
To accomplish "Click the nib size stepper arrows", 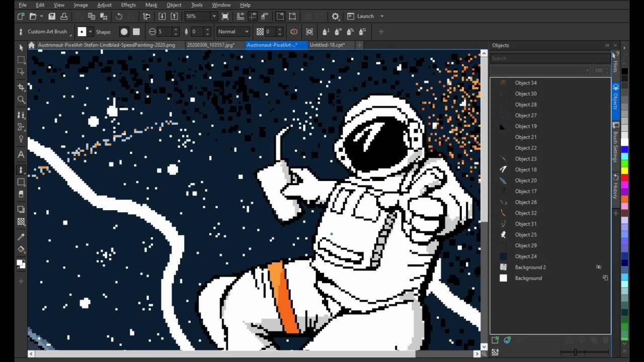I will (x=176, y=32).
